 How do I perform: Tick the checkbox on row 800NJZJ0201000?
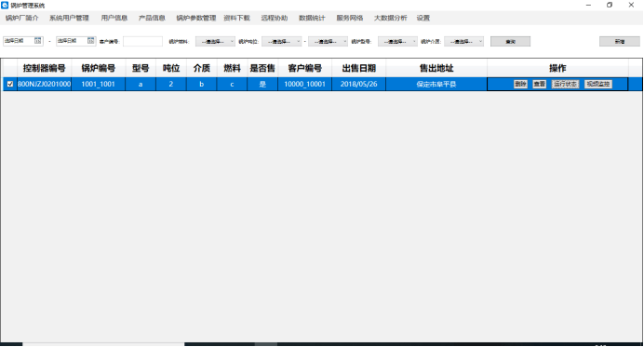(10, 84)
